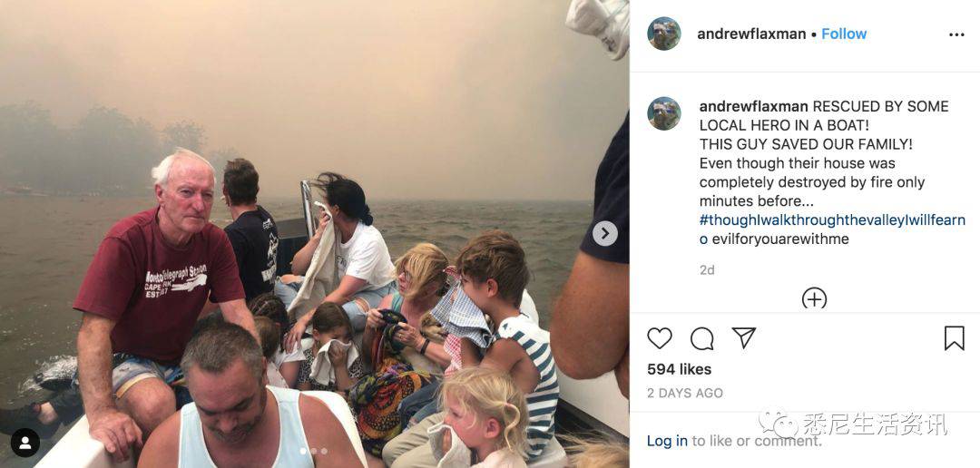980x468 pixels.
Task: Click the 2 DAYS AGO timestamp
Action: [x=684, y=393]
